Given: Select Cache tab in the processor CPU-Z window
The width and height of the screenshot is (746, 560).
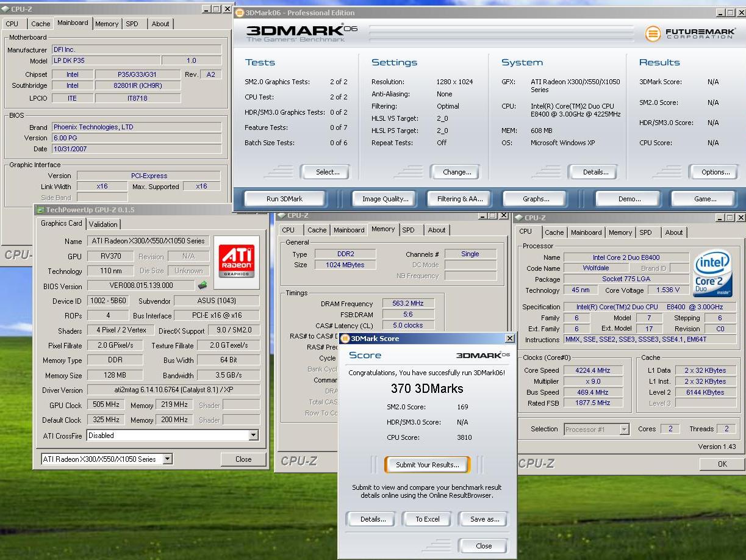Looking at the screenshot, I should point(554,232).
